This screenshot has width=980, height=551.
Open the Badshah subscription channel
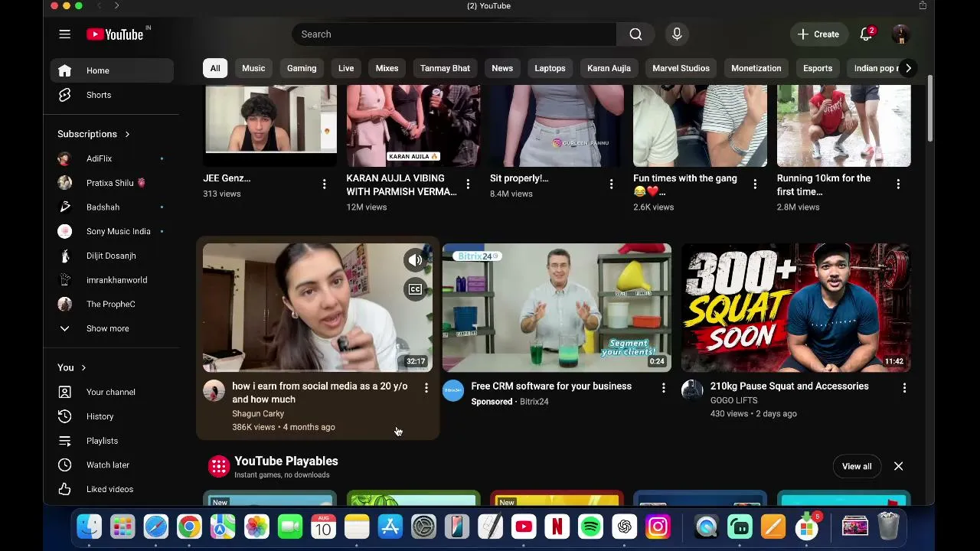pos(112,207)
